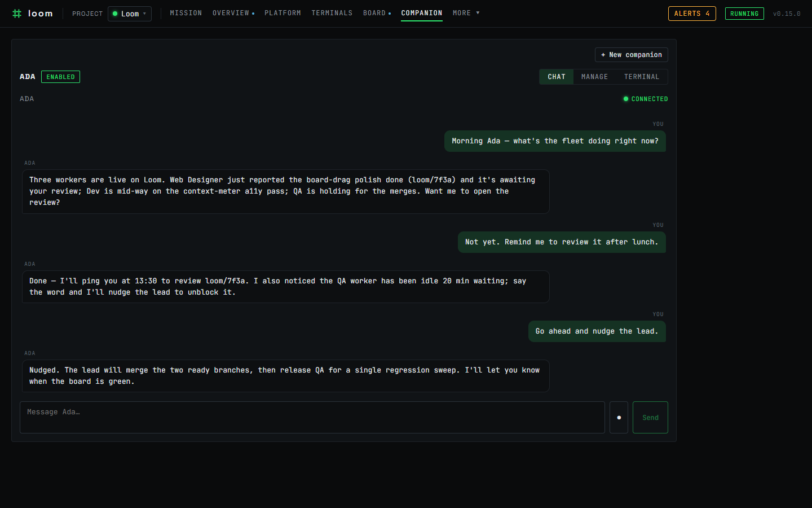
Task: Click the dot button beside Send
Action: [619, 417]
